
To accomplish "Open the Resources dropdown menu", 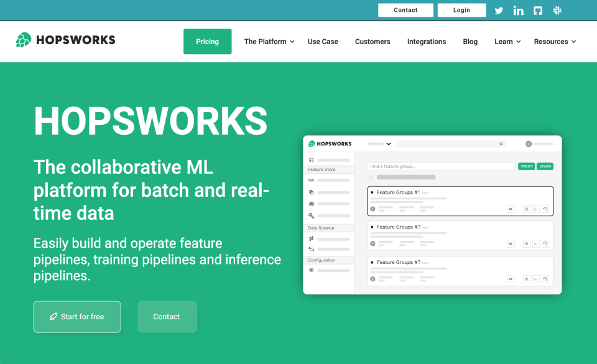I will 555,42.
